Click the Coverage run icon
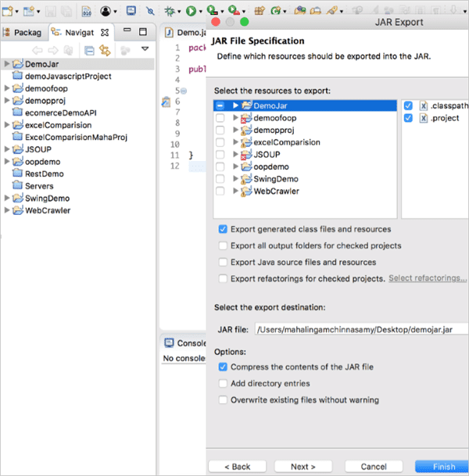The width and height of the screenshot is (469, 476). (212, 11)
